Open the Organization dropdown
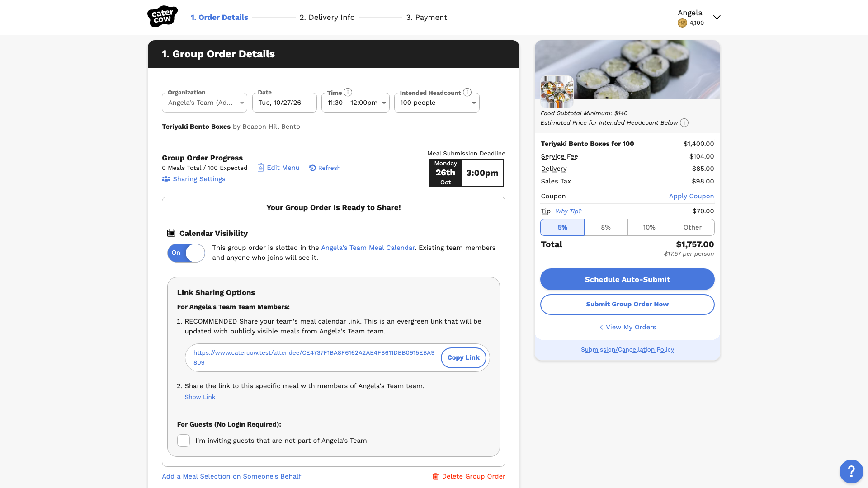The width and height of the screenshot is (868, 488). coord(204,103)
